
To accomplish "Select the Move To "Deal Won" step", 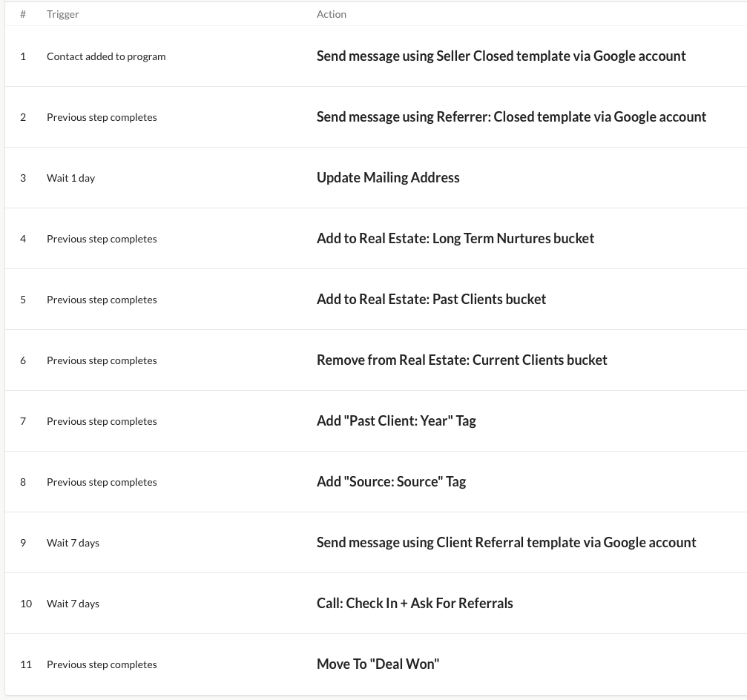I will (378, 664).
